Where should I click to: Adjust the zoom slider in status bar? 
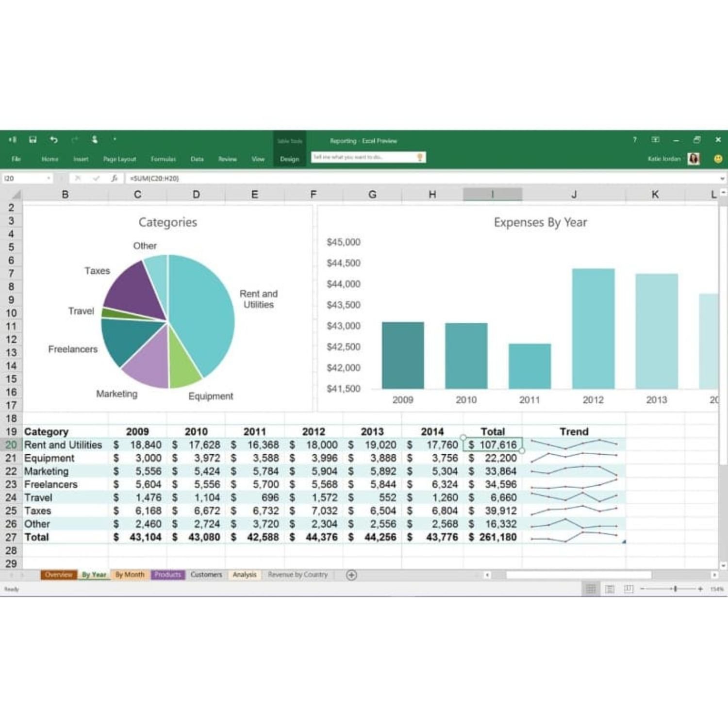click(x=675, y=589)
